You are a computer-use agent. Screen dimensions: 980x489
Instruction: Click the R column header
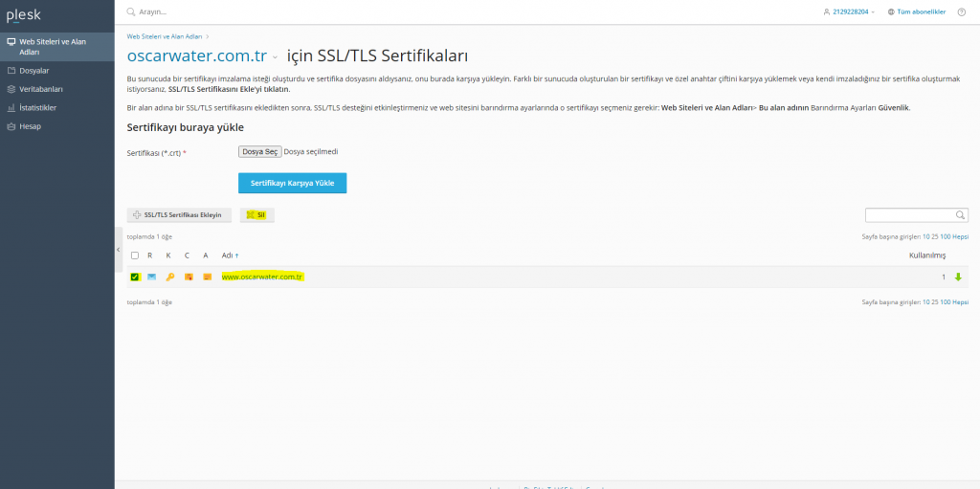(150, 256)
